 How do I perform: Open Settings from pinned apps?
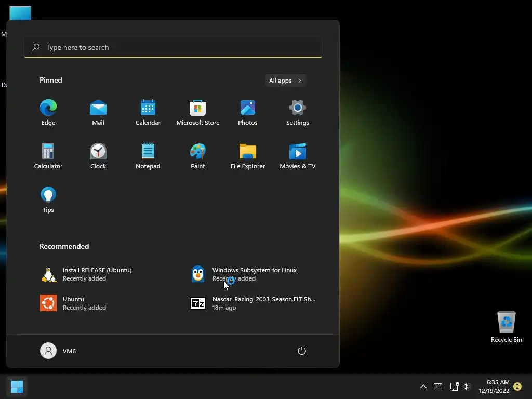(x=298, y=113)
